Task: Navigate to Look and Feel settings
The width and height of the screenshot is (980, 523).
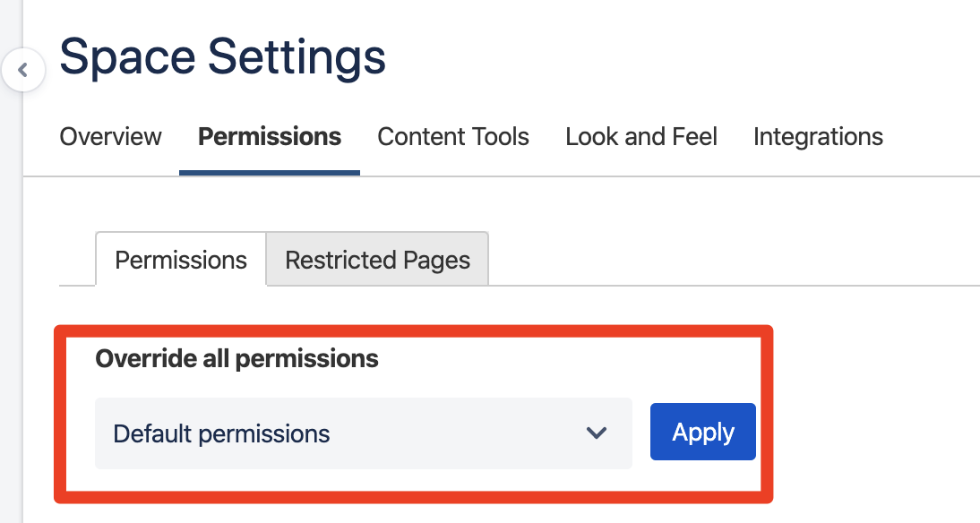Action: [x=640, y=136]
